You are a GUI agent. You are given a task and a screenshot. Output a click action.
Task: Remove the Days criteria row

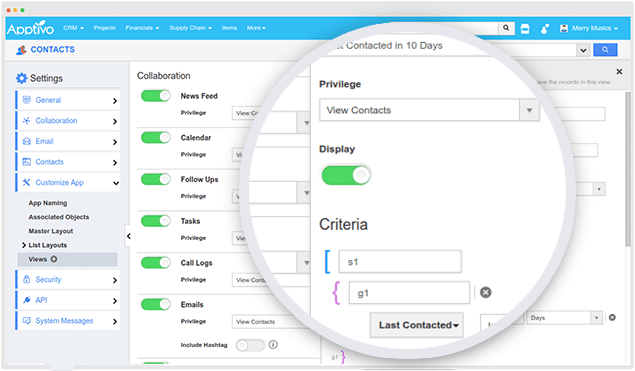click(x=612, y=318)
